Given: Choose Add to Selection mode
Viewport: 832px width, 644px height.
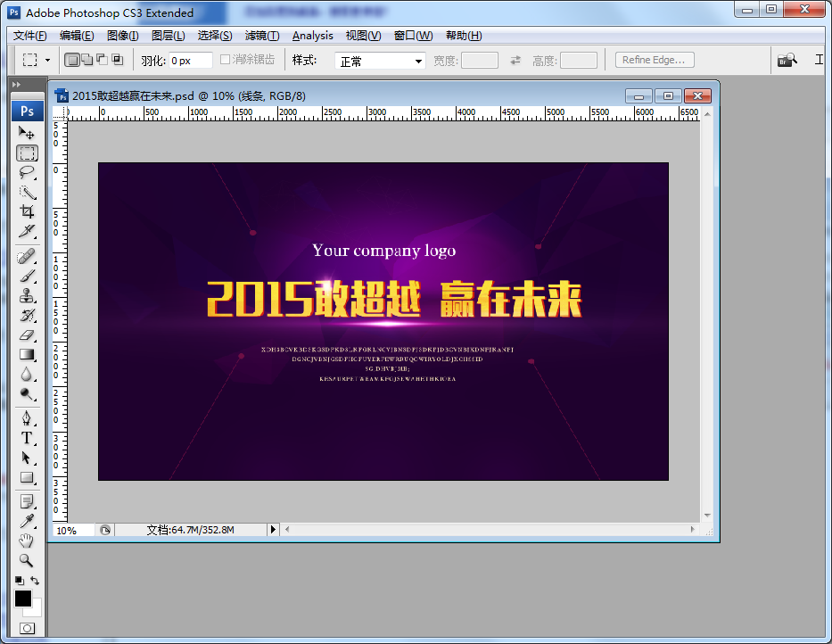Looking at the screenshot, I should [x=87, y=60].
